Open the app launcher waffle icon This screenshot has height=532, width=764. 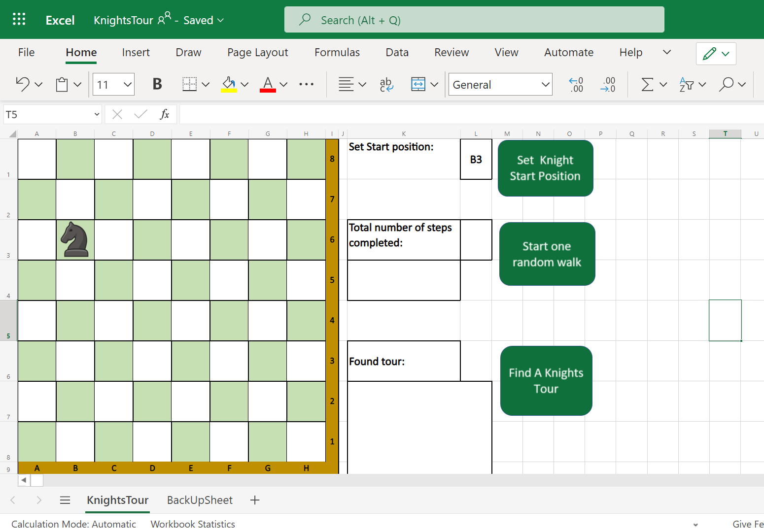click(19, 20)
